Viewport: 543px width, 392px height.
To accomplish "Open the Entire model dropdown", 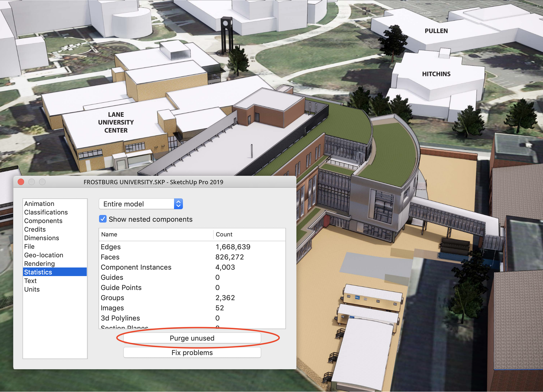I will tap(141, 204).
